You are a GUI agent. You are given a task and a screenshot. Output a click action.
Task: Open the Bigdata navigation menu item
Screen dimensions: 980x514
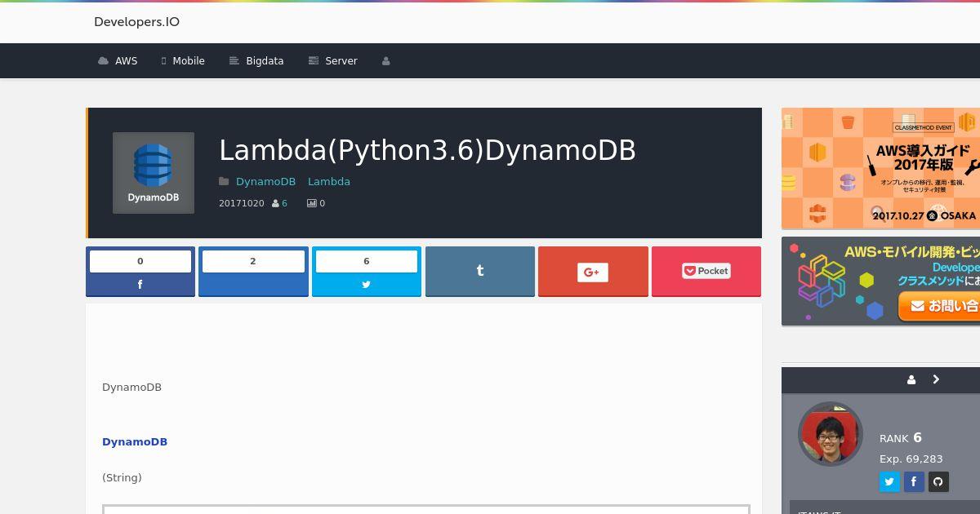(x=256, y=61)
